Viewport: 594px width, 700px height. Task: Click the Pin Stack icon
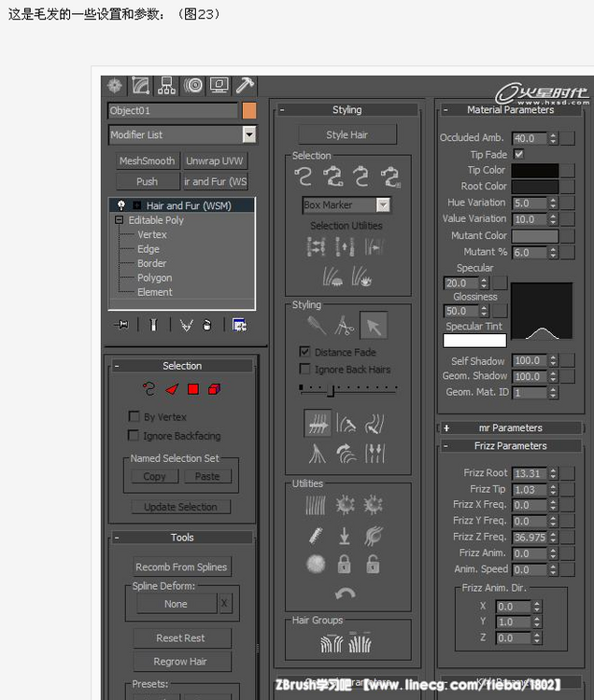[x=121, y=325]
